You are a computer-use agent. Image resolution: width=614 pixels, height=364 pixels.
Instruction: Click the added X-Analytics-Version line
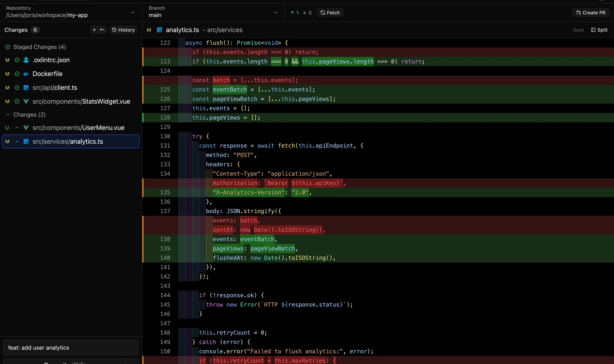point(378,192)
